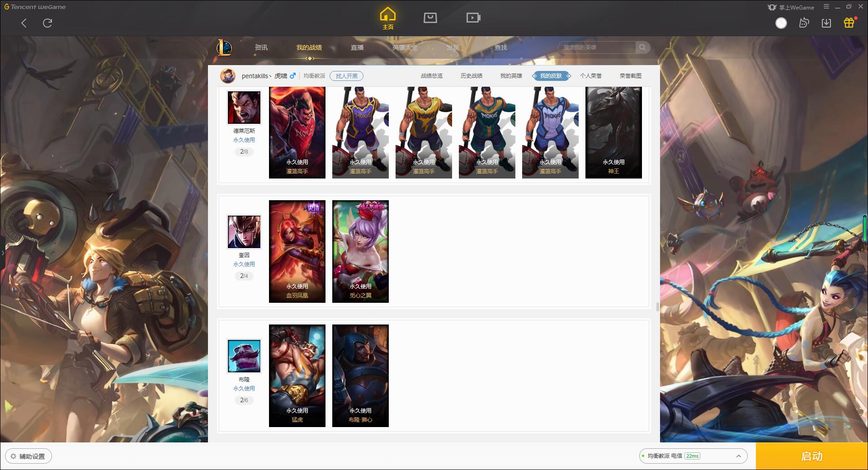Click the 找人开黑 button
This screenshot has height=470, width=868.
(x=346, y=76)
